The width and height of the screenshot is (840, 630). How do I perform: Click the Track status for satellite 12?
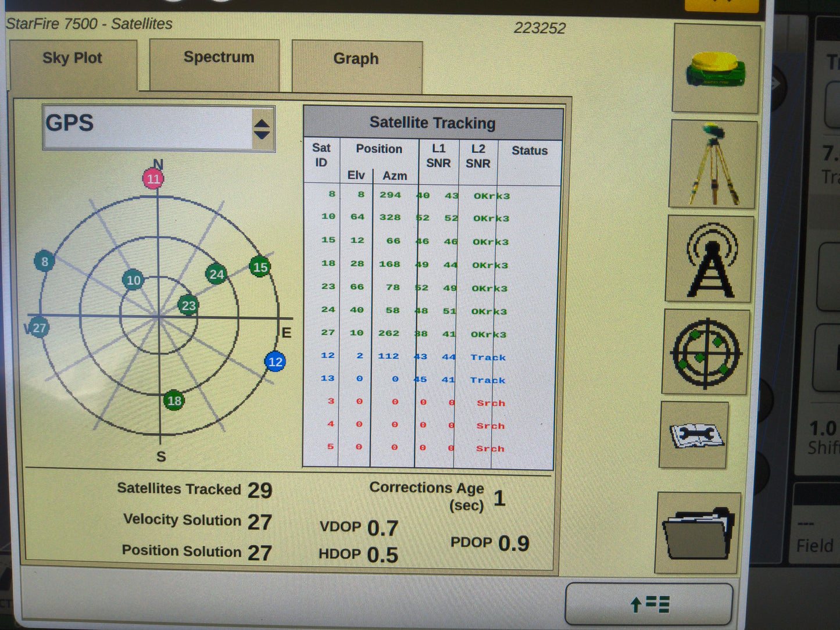click(x=488, y=357)
